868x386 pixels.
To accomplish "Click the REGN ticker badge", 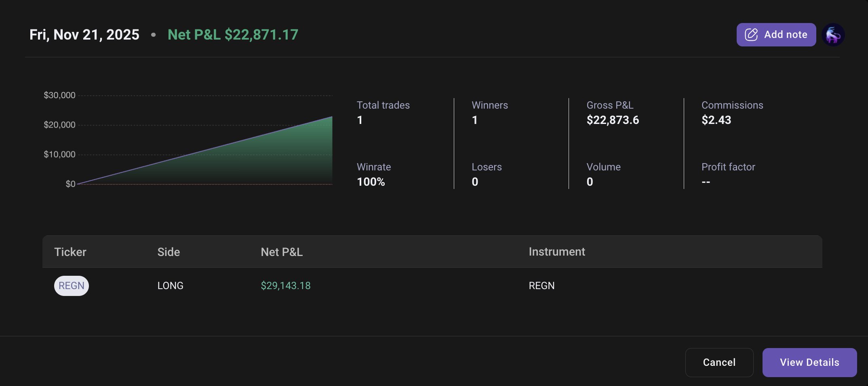I will click(x=72, y=286).
